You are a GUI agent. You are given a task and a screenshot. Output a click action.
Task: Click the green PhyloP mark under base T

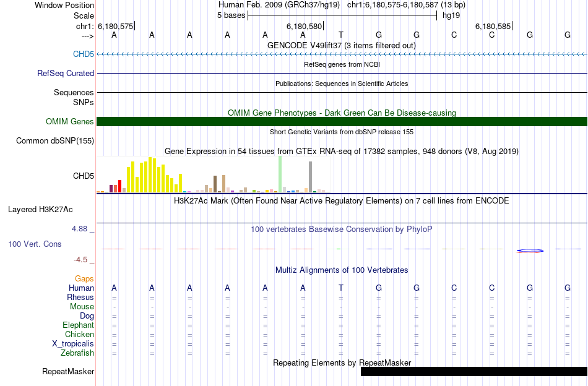tap(339, 249)
